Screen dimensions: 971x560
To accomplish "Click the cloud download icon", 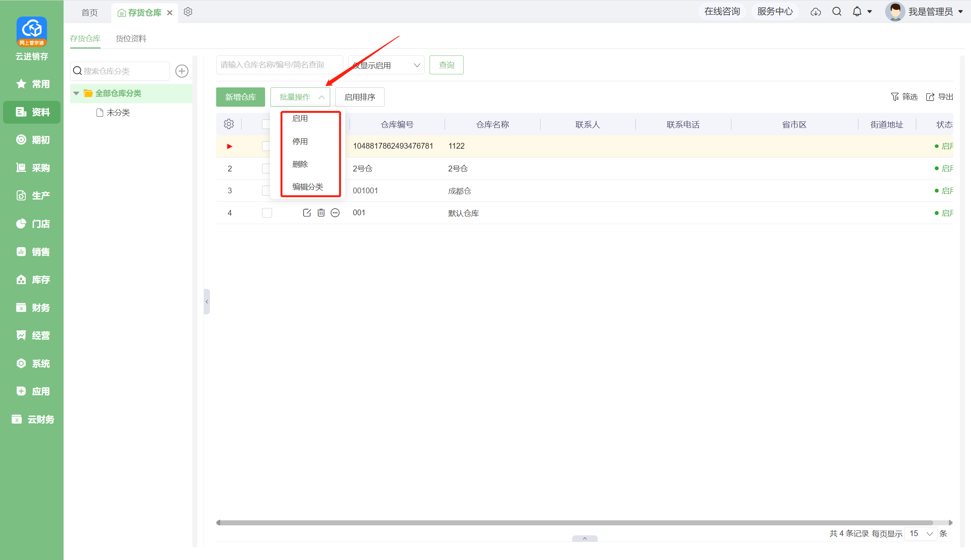I will point(815,12).
